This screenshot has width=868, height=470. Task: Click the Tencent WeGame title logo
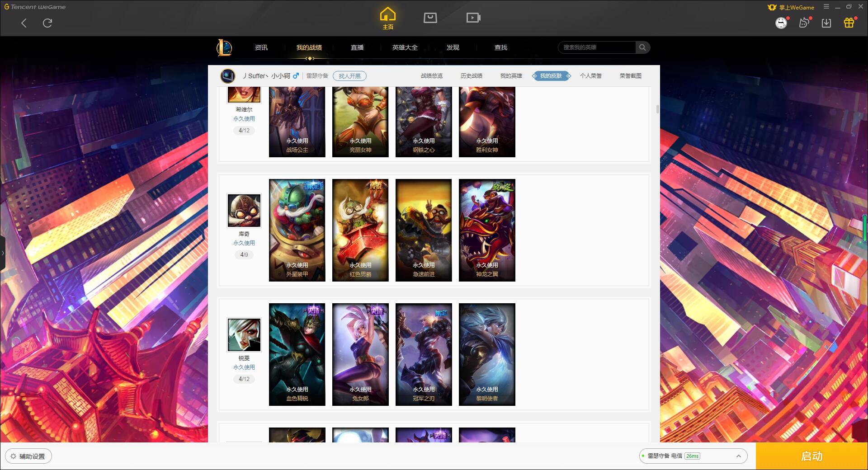35,7
